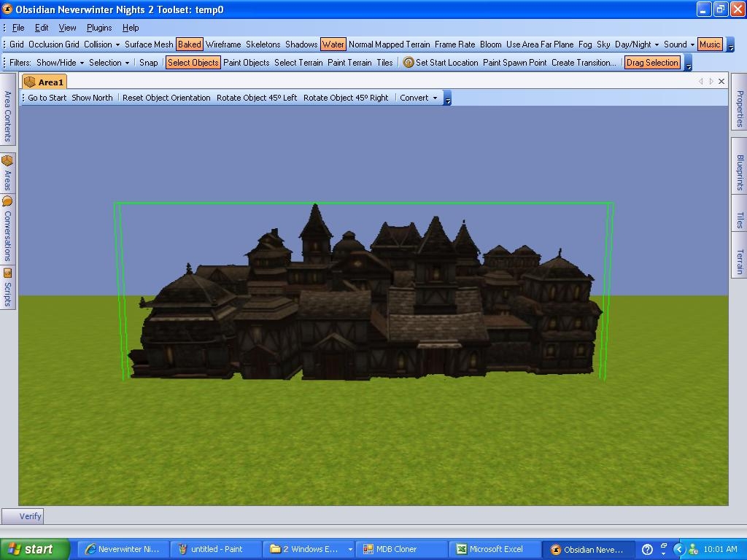
Task: Open the Microsoft Excel taskbar item
Action: [x=495, y=549]
